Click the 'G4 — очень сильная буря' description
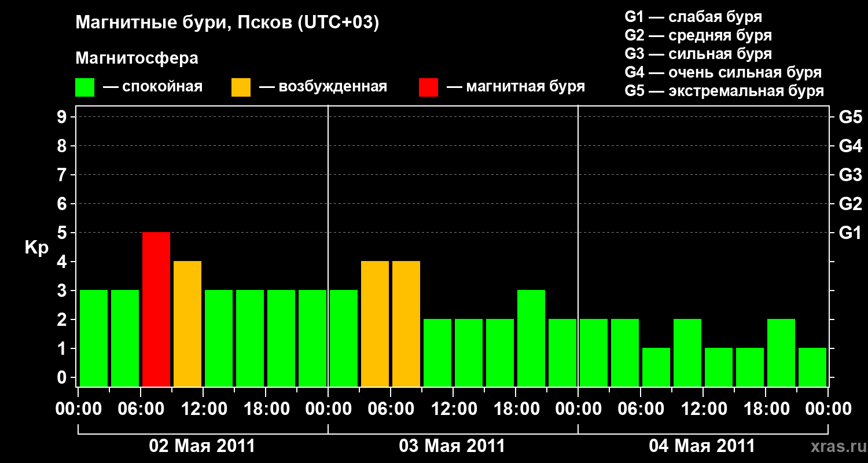This screenshot has width=868, height=463. pyautogui.click(x=723, y=72)
